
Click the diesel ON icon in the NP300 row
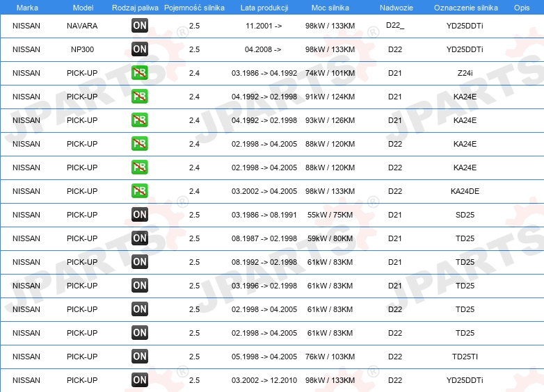[140, 49]
